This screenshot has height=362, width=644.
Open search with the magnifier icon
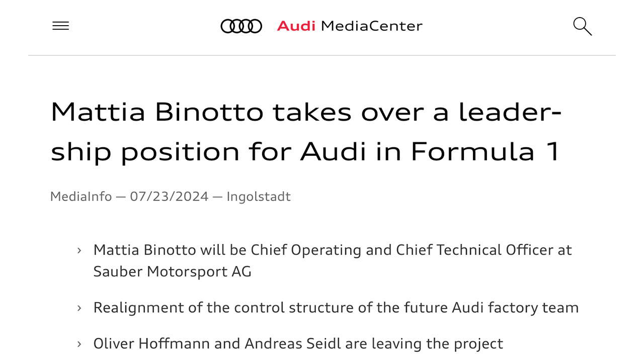pyautogui.click(x=582, y=26)
